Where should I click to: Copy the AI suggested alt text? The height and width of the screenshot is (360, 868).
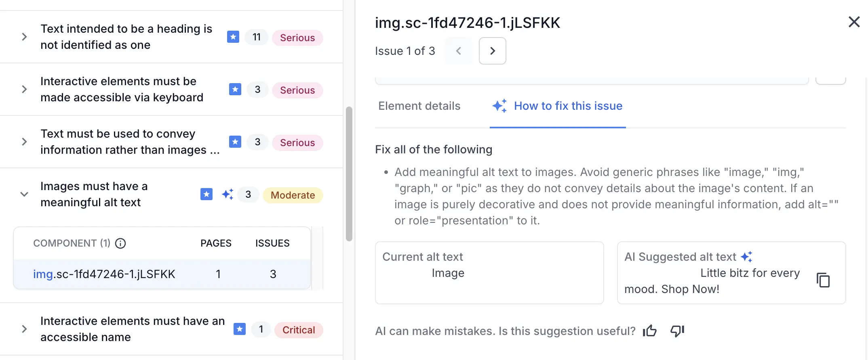pos(823,280)
